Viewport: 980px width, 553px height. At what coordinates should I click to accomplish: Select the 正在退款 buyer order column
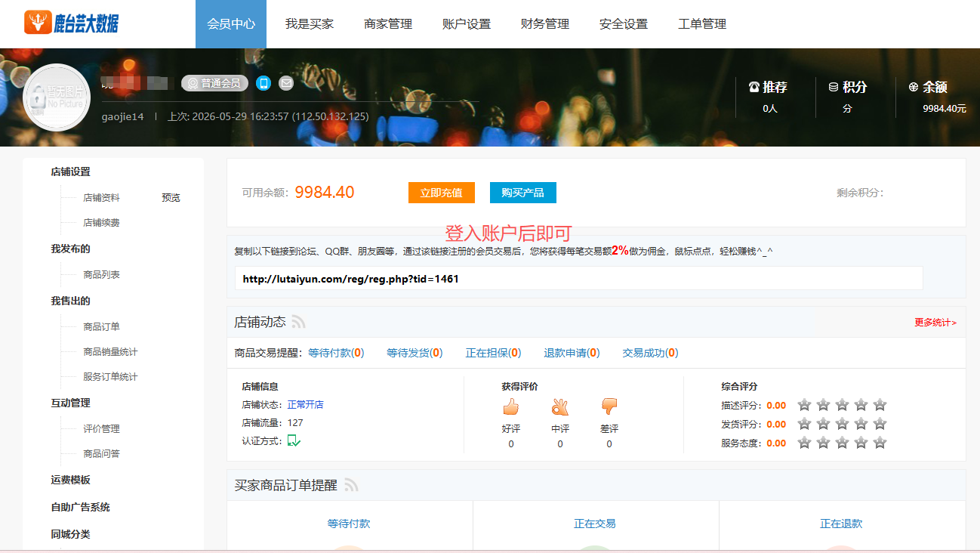842,525
